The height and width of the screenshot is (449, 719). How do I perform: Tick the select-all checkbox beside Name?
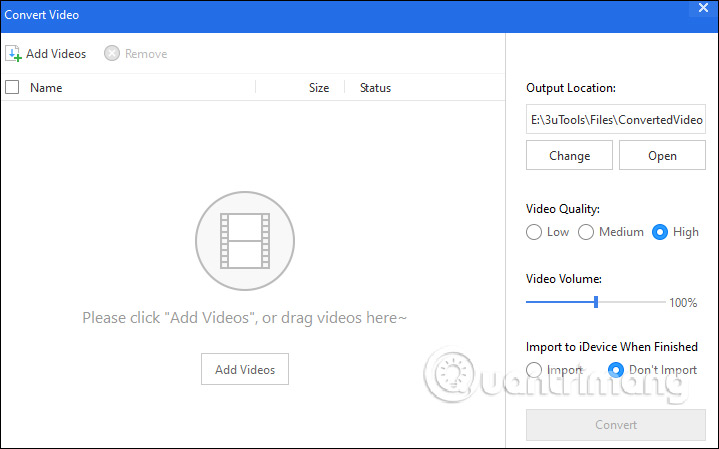coord(12,87)
